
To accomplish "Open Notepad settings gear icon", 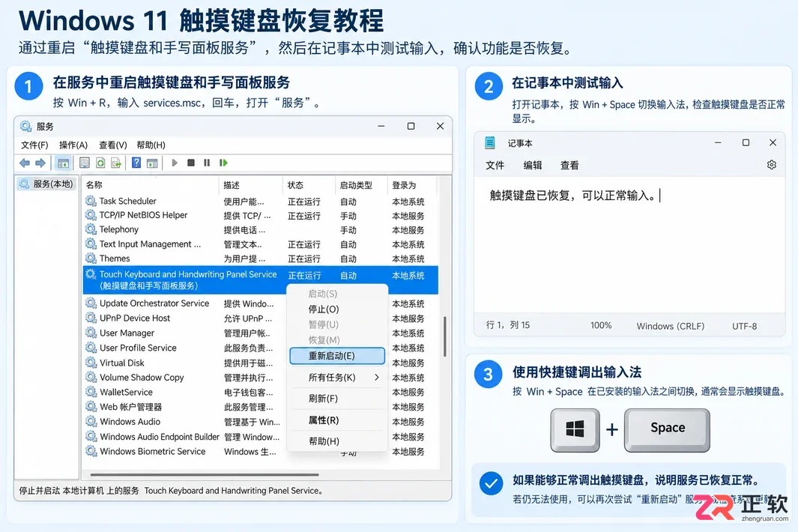I will pos(772,165).
